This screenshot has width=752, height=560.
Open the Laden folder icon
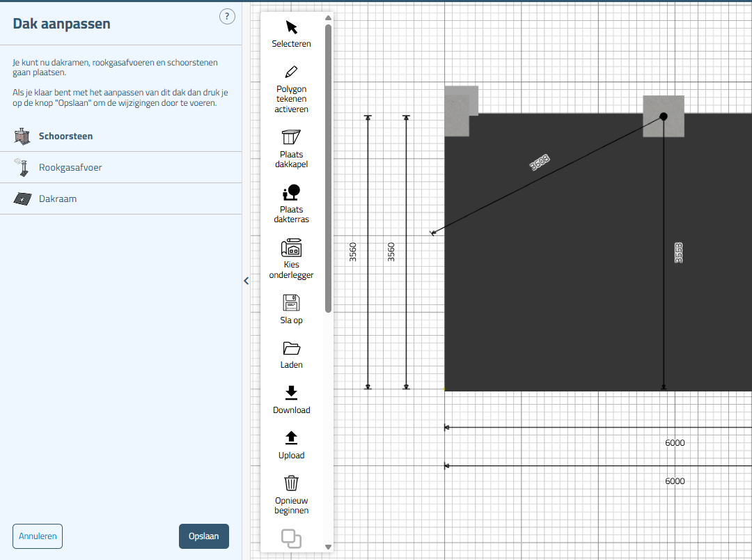tap(291, 348)
